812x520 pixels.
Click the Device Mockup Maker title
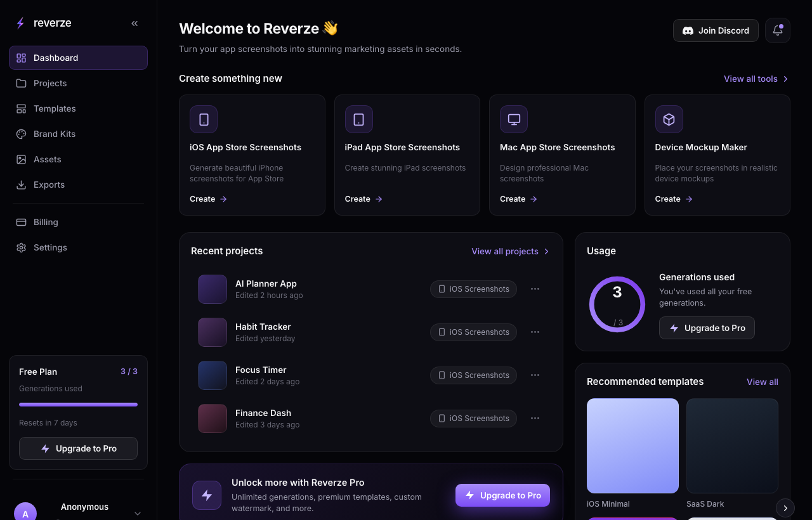[x=701, y=147]
